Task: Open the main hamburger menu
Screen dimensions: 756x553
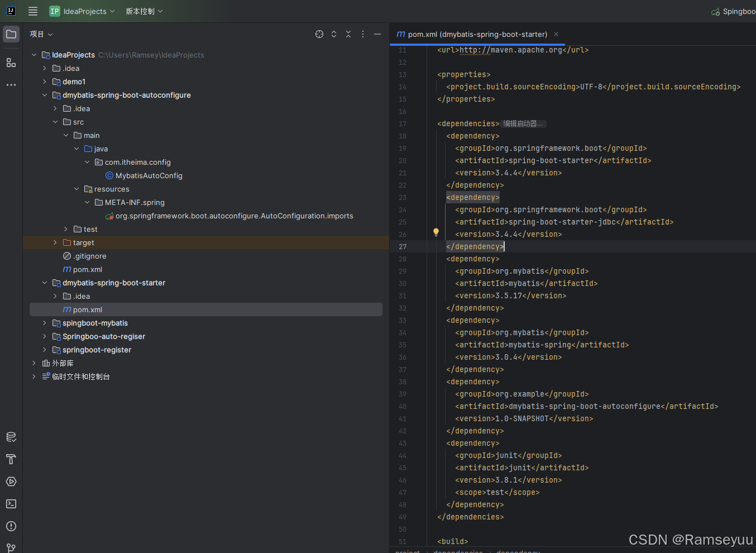Action: (x=33, y=11)
